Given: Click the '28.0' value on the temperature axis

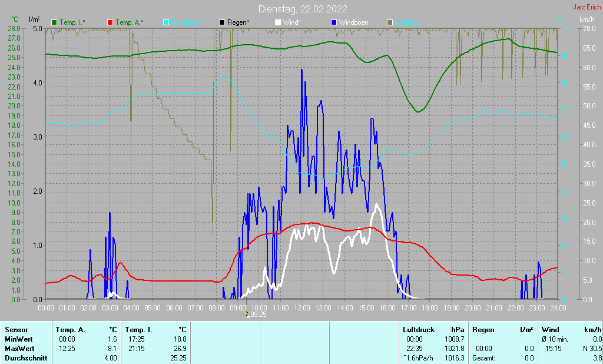Looking at the screenshot, I should pyautogui.click(x=14, y=28).
